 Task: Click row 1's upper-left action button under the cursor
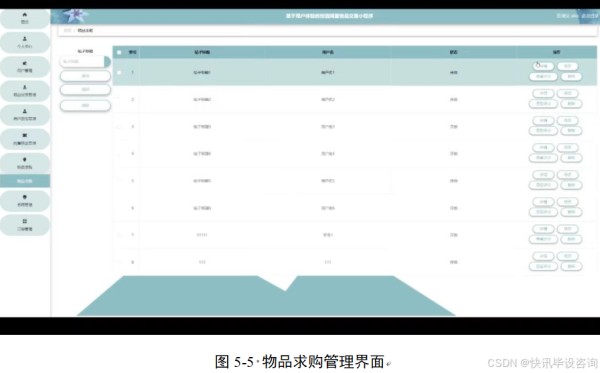(543, 66)
